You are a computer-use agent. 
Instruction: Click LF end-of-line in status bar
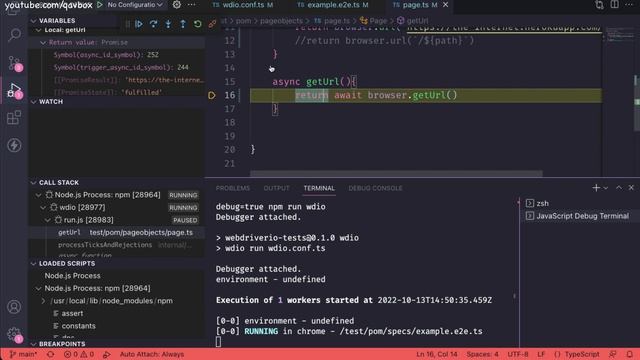pyautogui.click(x=541, y=354)
